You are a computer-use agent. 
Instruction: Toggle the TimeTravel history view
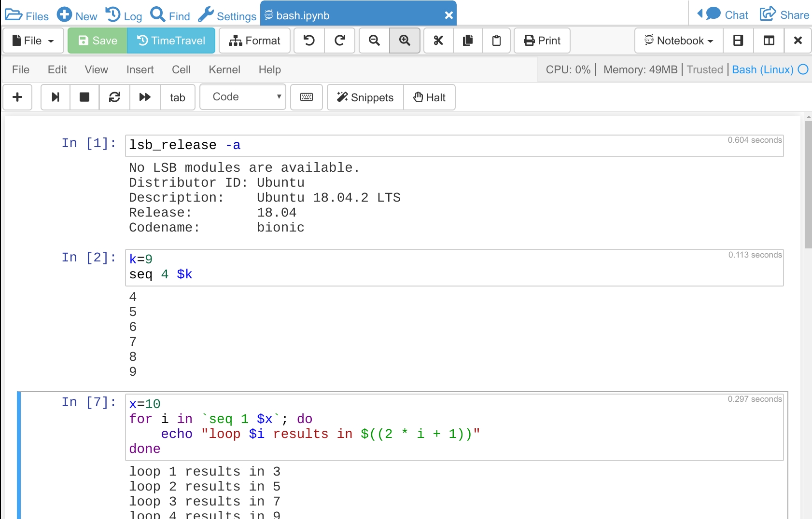tap(171, 41)
